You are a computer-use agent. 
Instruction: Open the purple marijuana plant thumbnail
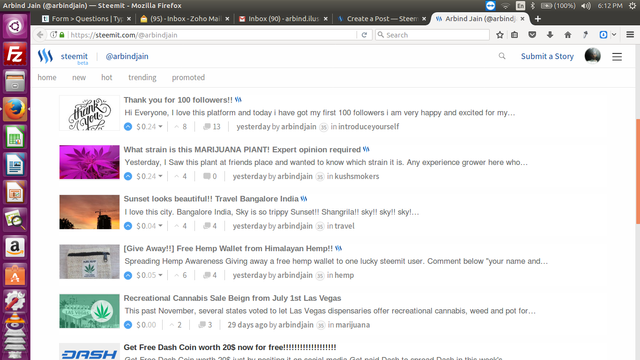pos(89,162)
